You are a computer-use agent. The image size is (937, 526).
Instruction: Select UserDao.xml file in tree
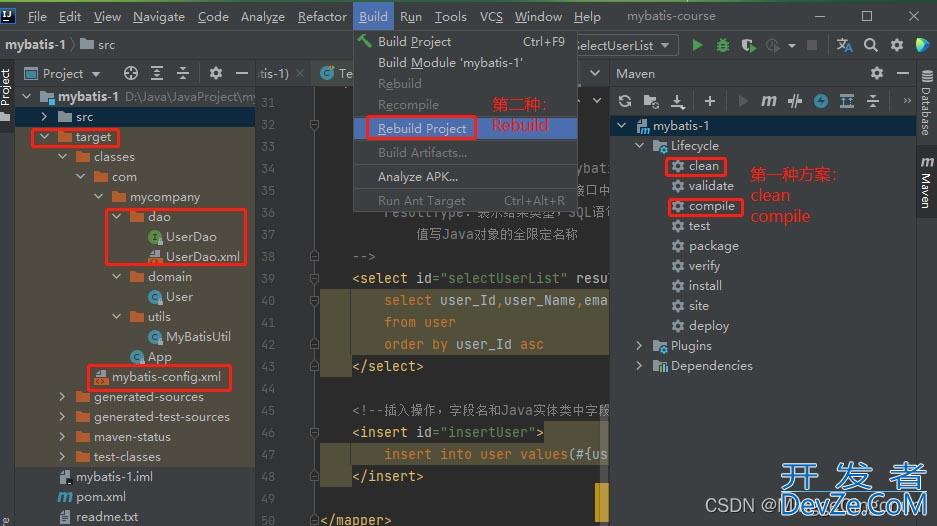203,256
